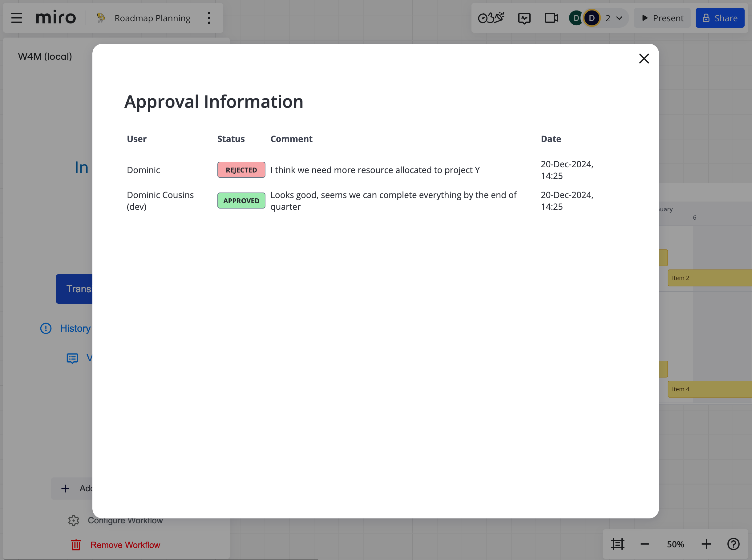Click the plus Add button in panel
Viewport: 752px width, 560px height.
(72, 489)
